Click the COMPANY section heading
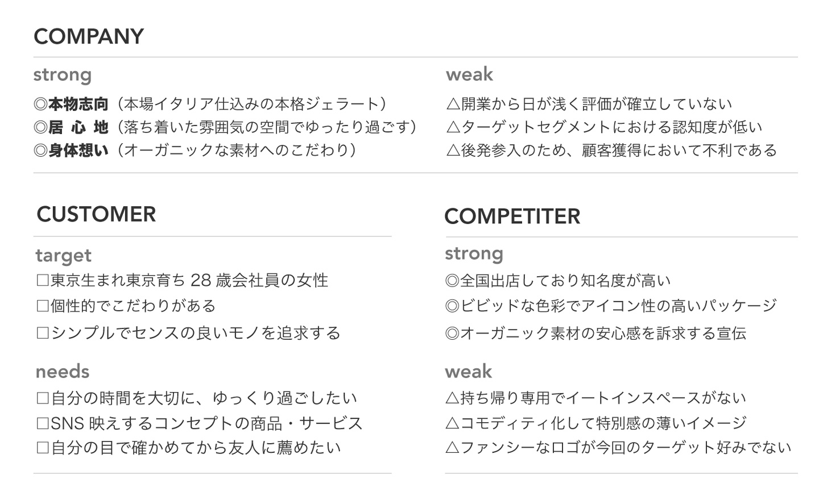The width and height of the screenshot is (819, 504). coord(89,36)
